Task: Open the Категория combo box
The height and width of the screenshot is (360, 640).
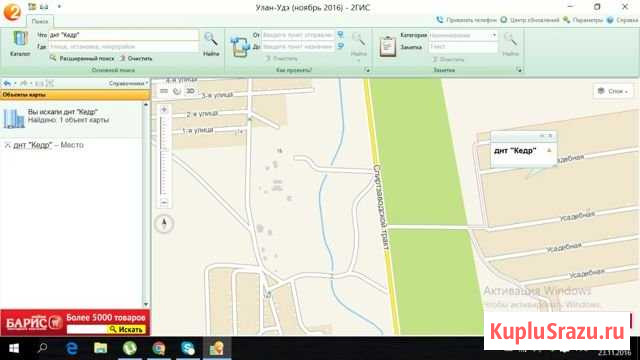Action: (463, 36)
